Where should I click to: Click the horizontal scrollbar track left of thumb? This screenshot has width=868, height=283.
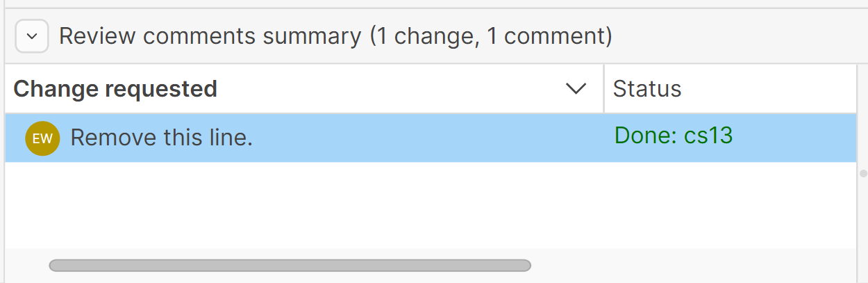pyautogui.click(x=26, y=265)
